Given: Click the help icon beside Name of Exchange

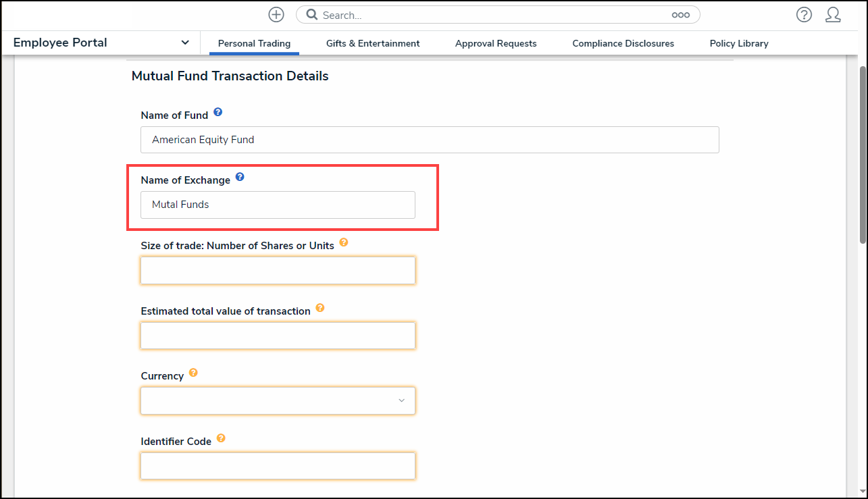Looking at the screenshot, I should tap(240, 178).
